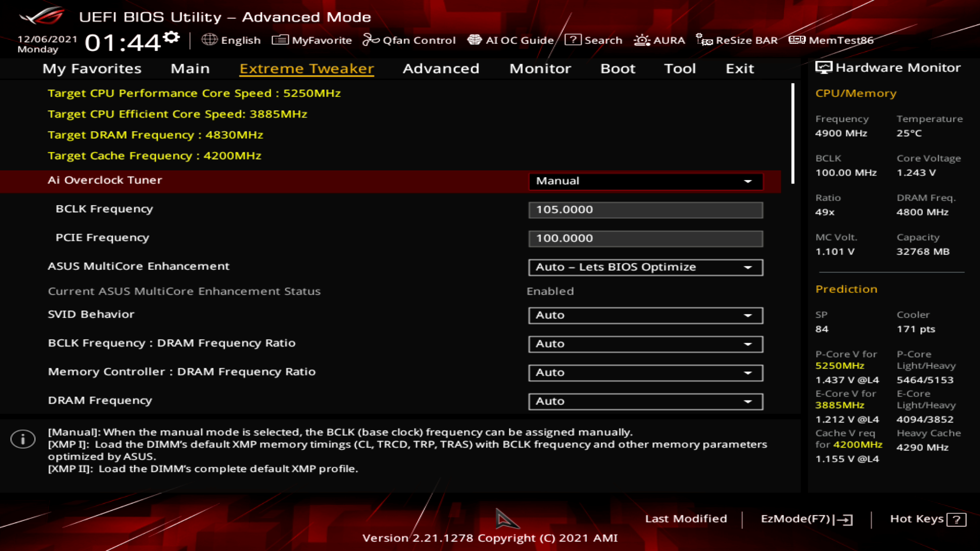Click the Search question mark icon
This screenshot has height=551, width=980.
coord(573,40)
